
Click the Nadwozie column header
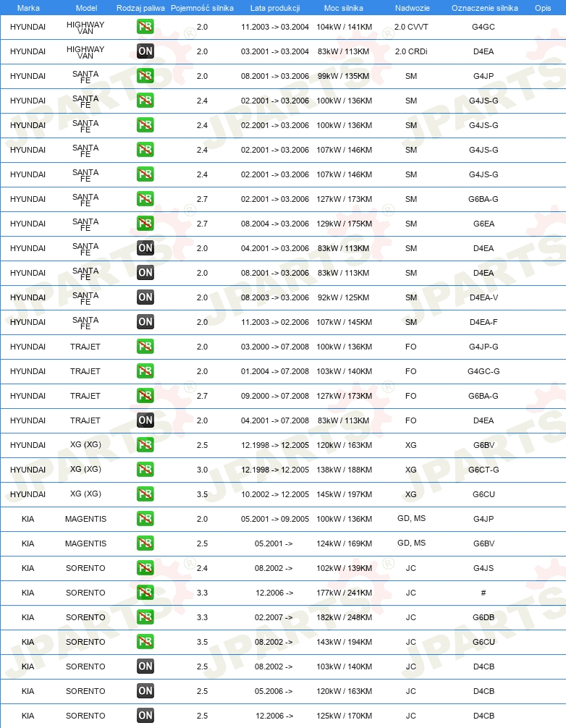point(413,8)
